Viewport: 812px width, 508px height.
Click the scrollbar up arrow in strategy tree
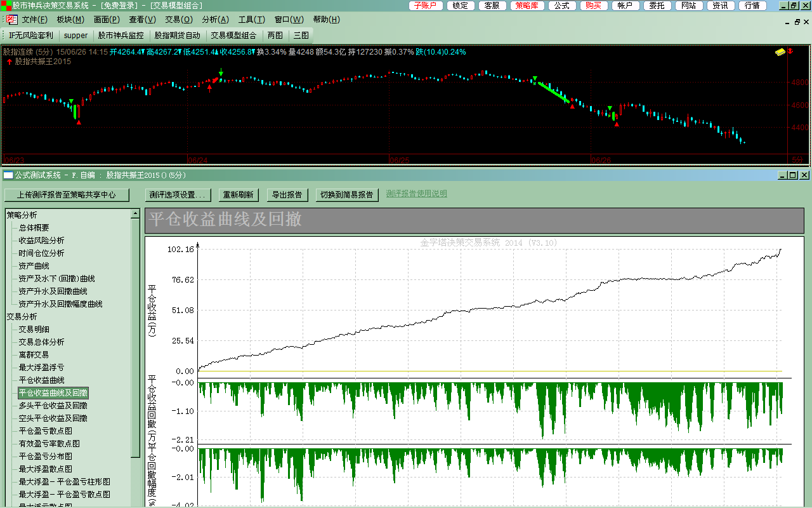click(x=135, y=214)
